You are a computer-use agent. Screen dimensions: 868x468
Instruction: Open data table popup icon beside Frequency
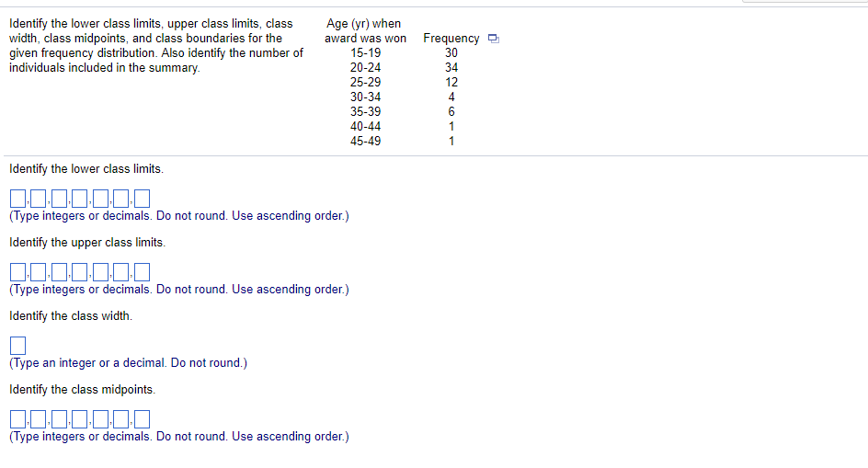click(x=493, y=39)
